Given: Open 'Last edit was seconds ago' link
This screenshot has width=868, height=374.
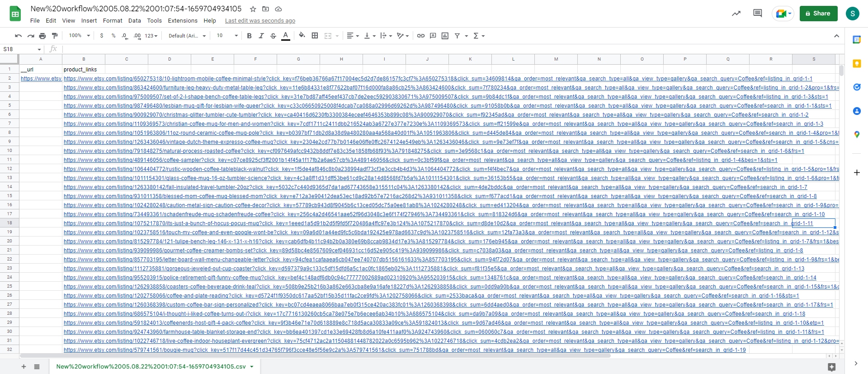Looking at the screenshot, I should tap(260, 21).
